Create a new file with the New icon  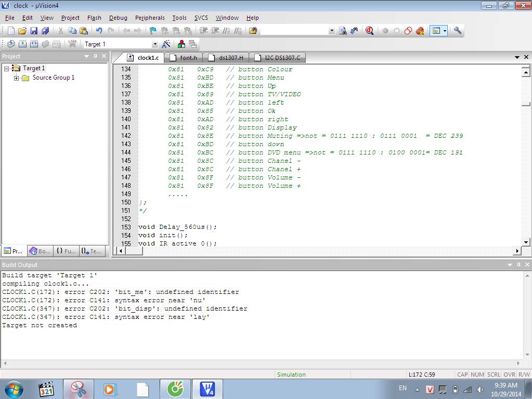click(x=11, y=31)
